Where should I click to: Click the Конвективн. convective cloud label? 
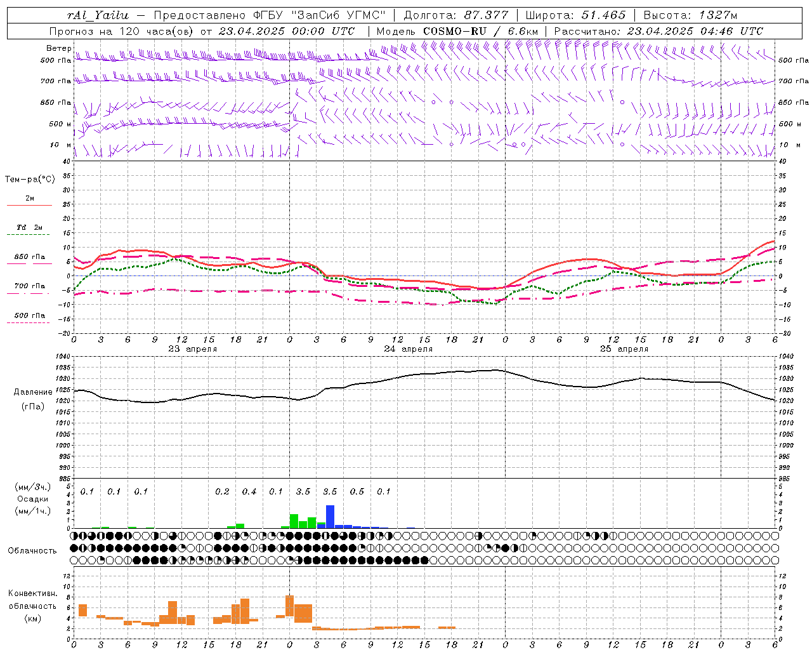pyautogui.click(x=33, y=594)
